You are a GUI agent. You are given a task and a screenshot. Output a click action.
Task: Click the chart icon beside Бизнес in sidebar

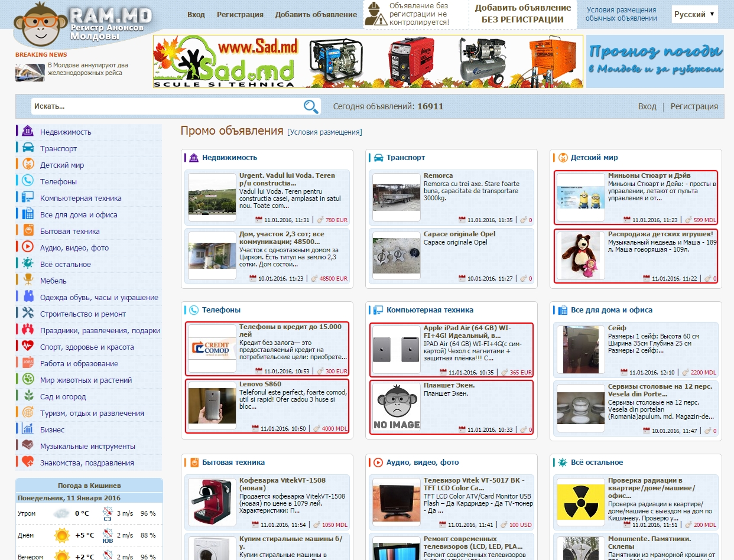pyautogui.click(x=28, y=429)
